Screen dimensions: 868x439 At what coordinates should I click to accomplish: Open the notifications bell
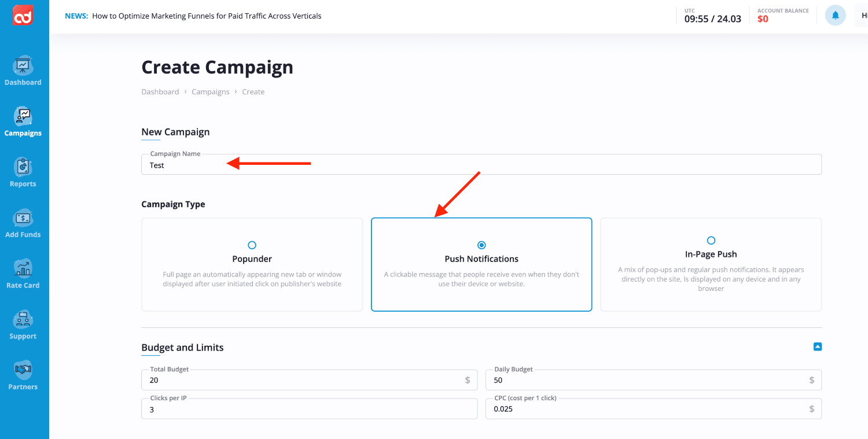[836, 16]
